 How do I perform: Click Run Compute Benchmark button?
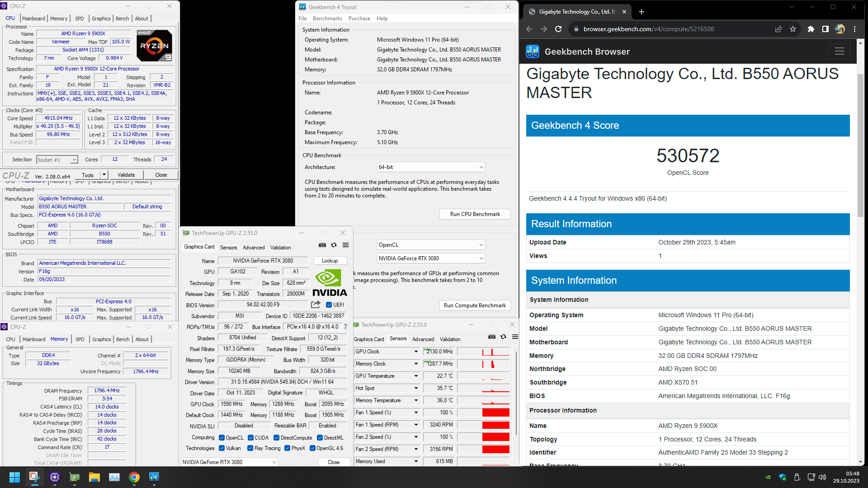(x=475, y=305)
